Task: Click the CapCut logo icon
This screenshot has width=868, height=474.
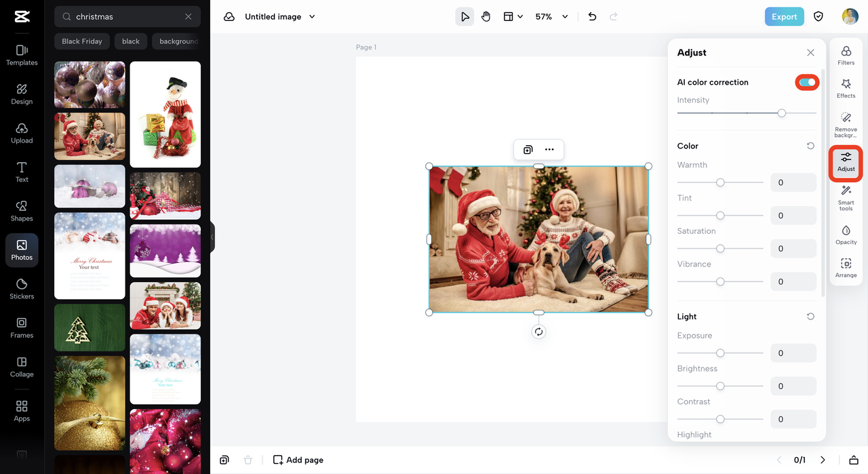Action: click(22, 17)
